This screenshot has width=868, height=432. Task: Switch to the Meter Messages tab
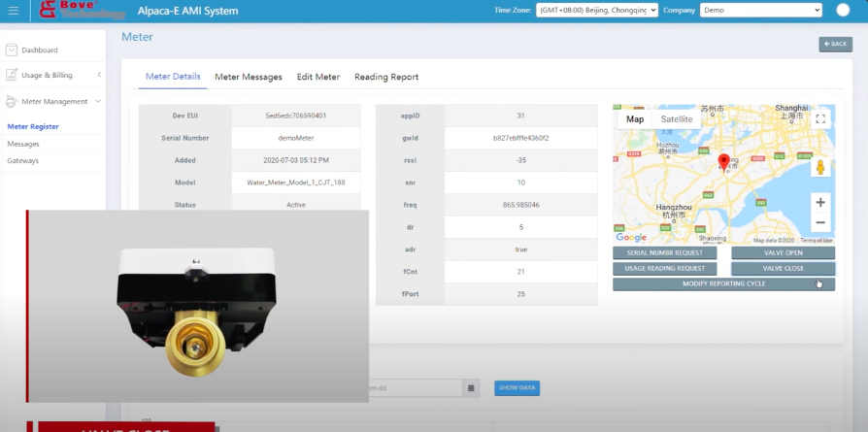click(x=249, y=77)
